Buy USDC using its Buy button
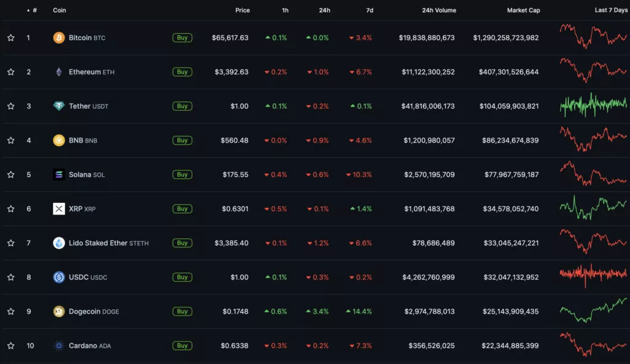This screenshot has width=630, height=364. (182, 277)
